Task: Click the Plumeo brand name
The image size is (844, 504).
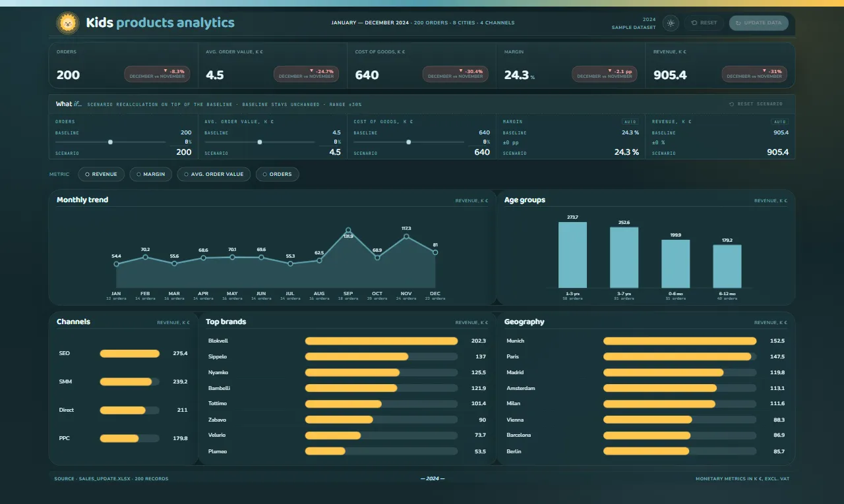Action: pyautogui.click(x=218, y=451)
